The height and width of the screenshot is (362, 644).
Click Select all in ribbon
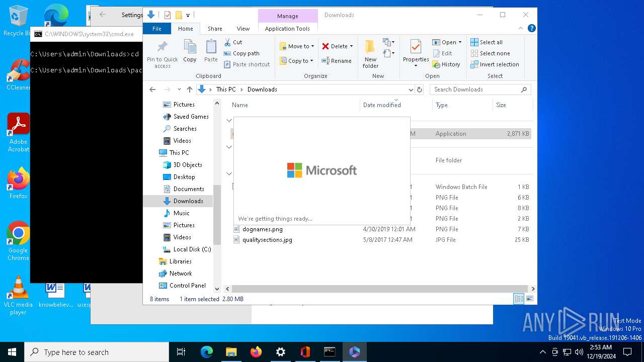pyautogui.click(x=486, y=42)
